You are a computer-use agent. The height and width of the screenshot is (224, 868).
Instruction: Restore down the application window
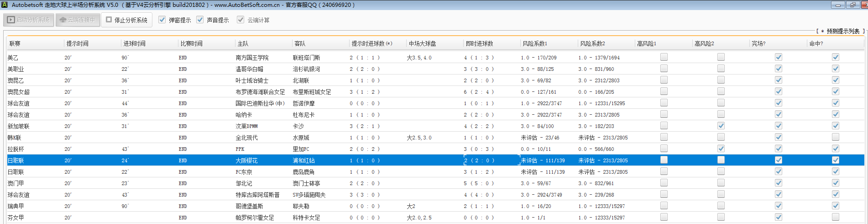click(x=852, y=5)
